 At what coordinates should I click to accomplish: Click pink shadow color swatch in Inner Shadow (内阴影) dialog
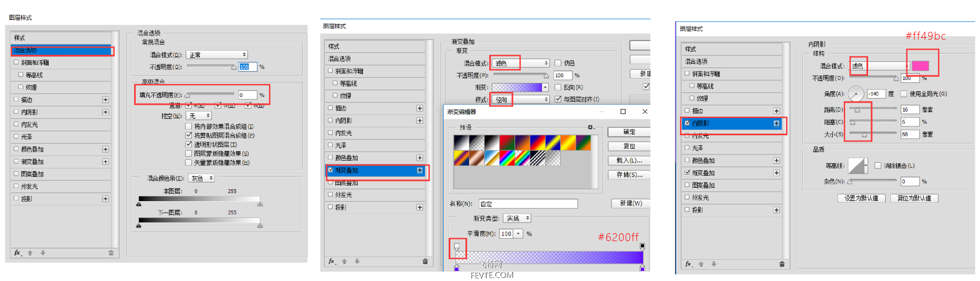pos(920,66)
